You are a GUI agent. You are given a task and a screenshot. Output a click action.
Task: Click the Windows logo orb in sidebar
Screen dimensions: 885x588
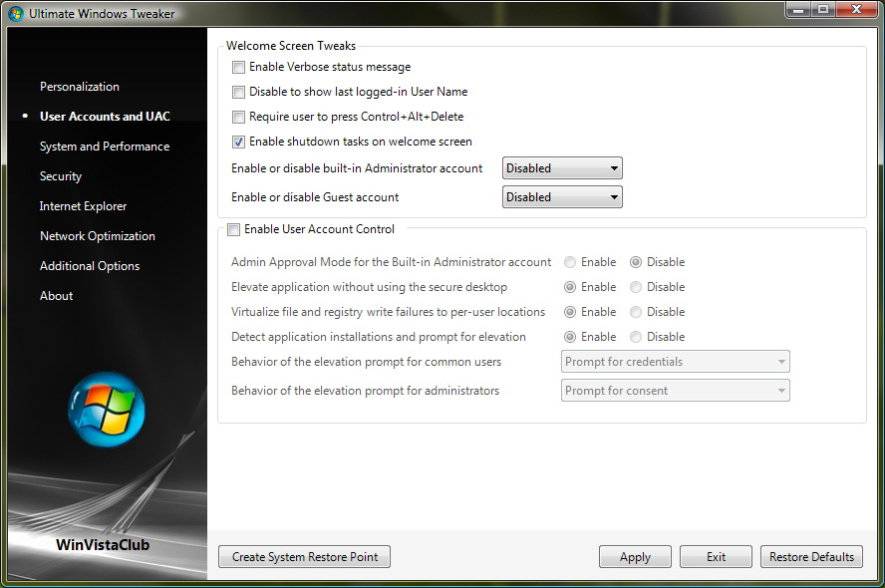[x=107, y=409]
